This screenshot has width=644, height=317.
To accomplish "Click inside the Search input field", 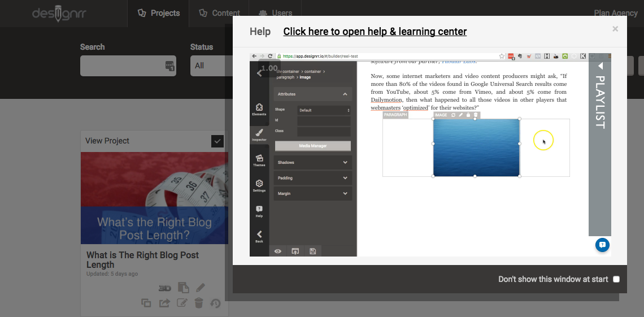I will click(x=123, y=66).
